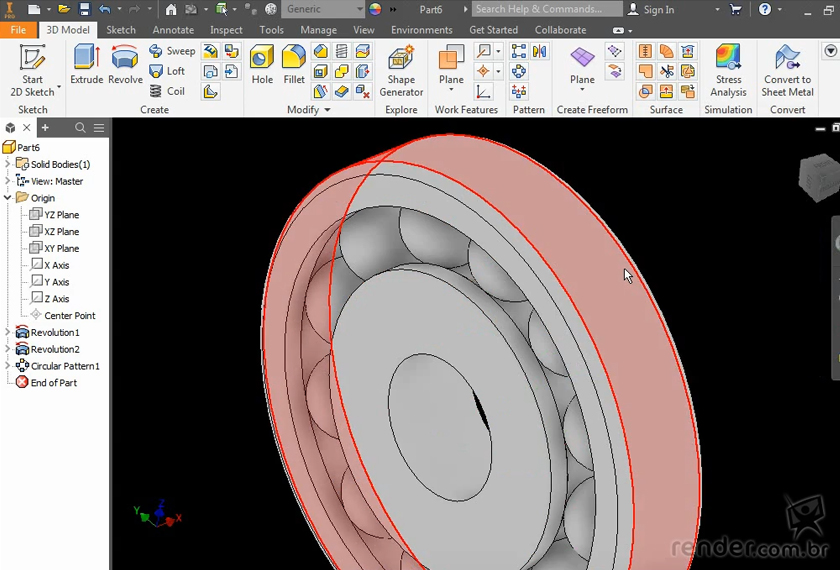840x570 pixels.
Task: Expand the Modify panel dropdown
Action: [x=327, y=110]
